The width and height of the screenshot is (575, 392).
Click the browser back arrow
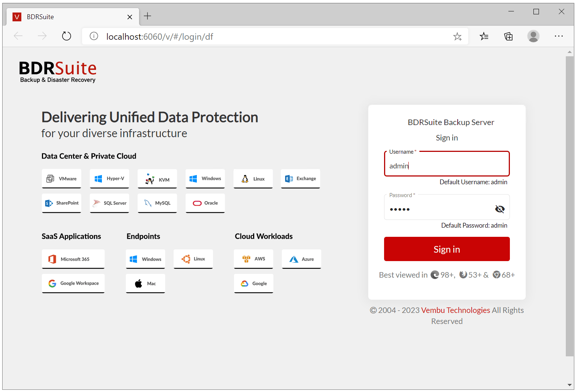coord(18,36)
